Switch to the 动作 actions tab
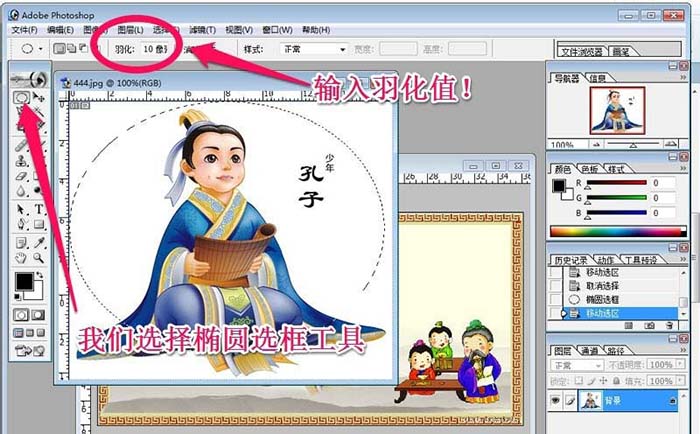Viewport: 700px width, 434px height. pyautogui.click(x=605, y=260)
